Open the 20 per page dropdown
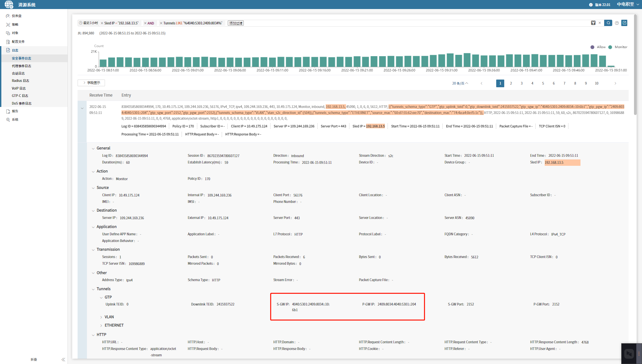 (x=460, y=84)
